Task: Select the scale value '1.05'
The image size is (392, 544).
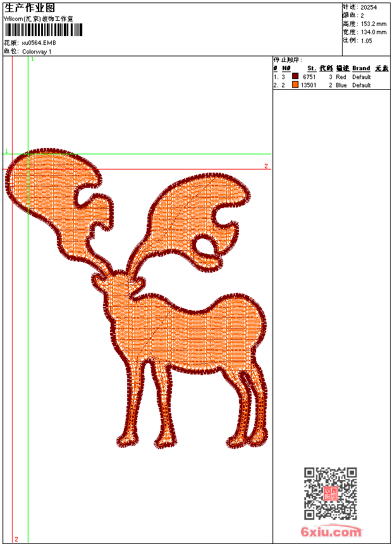Action: pyautogui.click(x=366, y=40)
